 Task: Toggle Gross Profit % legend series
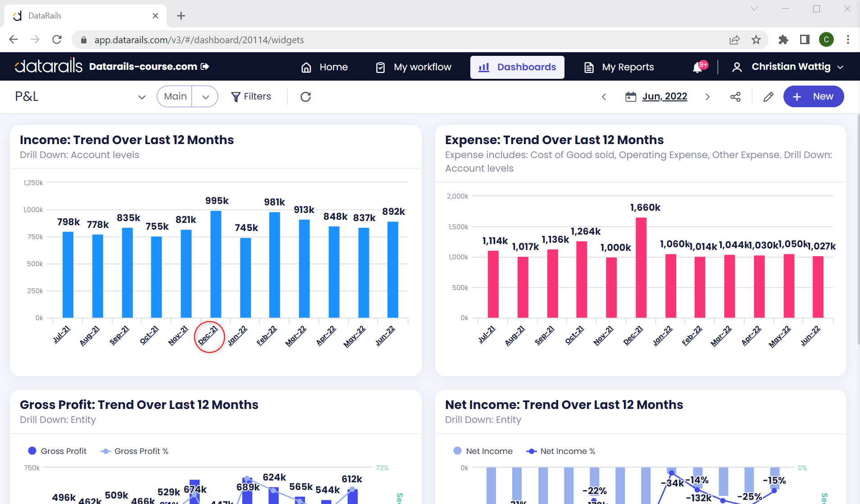134,451
